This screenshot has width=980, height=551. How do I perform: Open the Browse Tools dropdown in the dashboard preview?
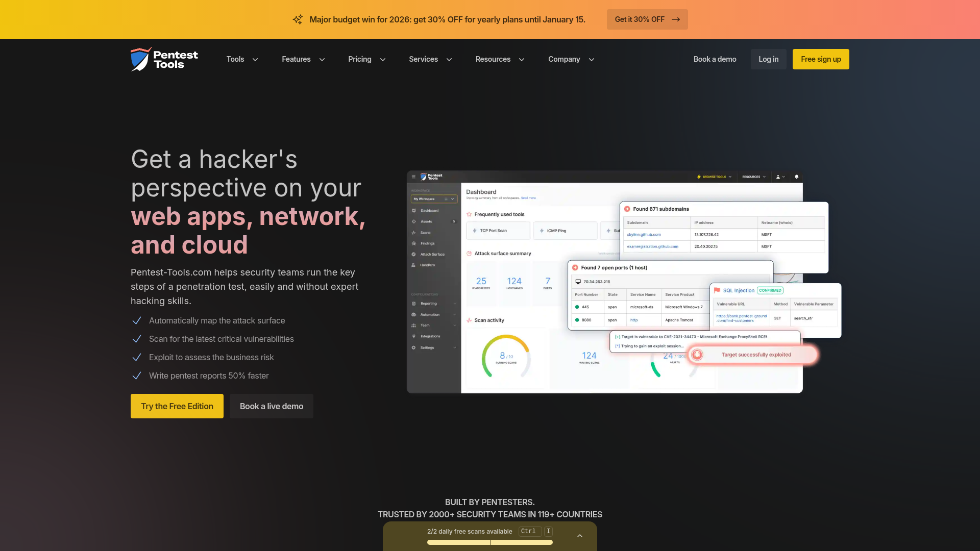pyautogui.click(x=715, y=177)
